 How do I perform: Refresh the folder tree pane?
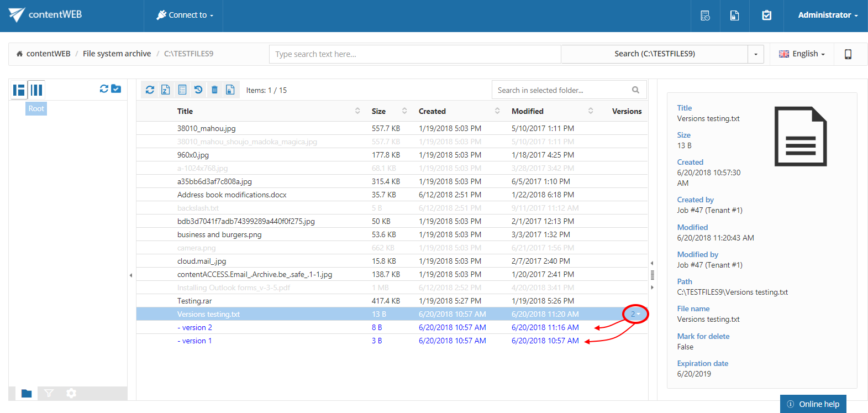(x=104, y=88)
